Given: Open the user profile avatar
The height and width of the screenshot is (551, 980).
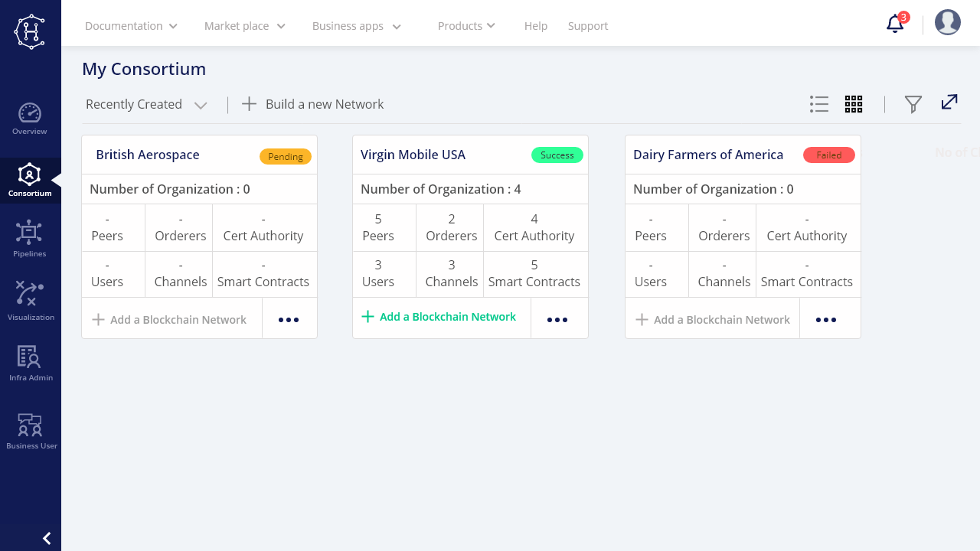Looking at the screenshot, I should point(948,22).
